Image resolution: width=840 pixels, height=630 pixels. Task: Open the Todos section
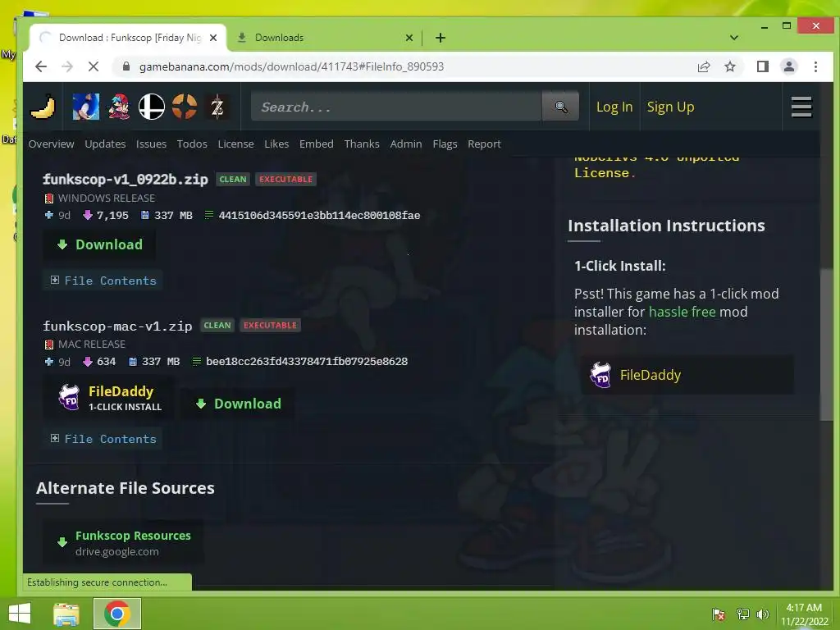click(192, 144)
